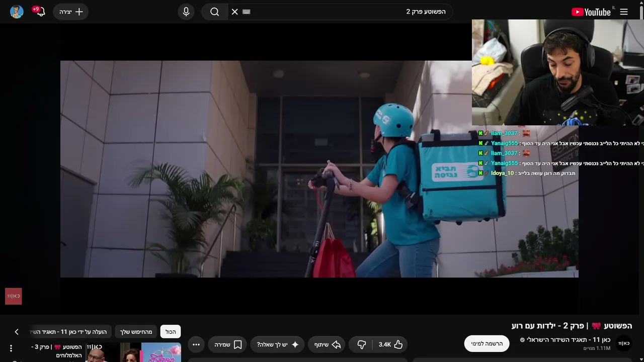Viewport: 644px width, 362px height.
Task: Click chat message from Idoya_10
Action: point(526,173)
